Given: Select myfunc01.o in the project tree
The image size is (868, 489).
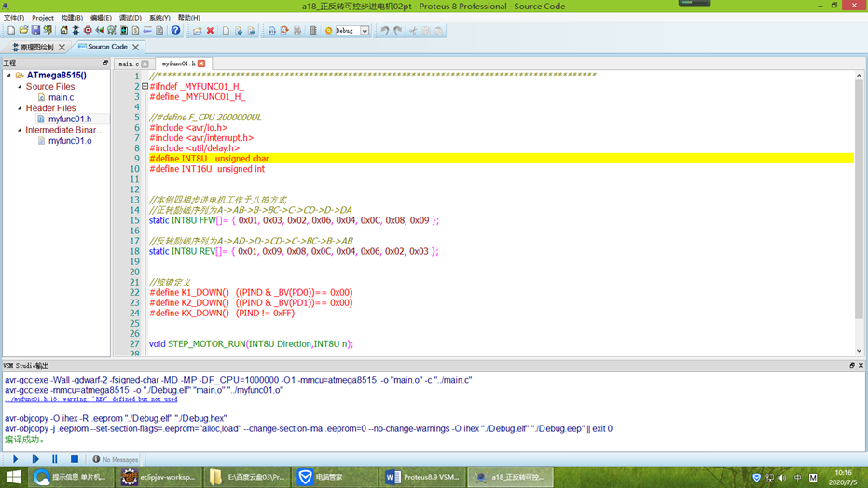Looking at the screenshot, I should [70, 141].
